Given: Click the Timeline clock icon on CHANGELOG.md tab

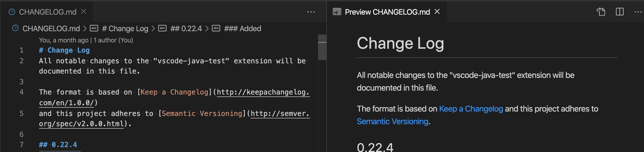Looking at the screenshot, I should point(12,11).
